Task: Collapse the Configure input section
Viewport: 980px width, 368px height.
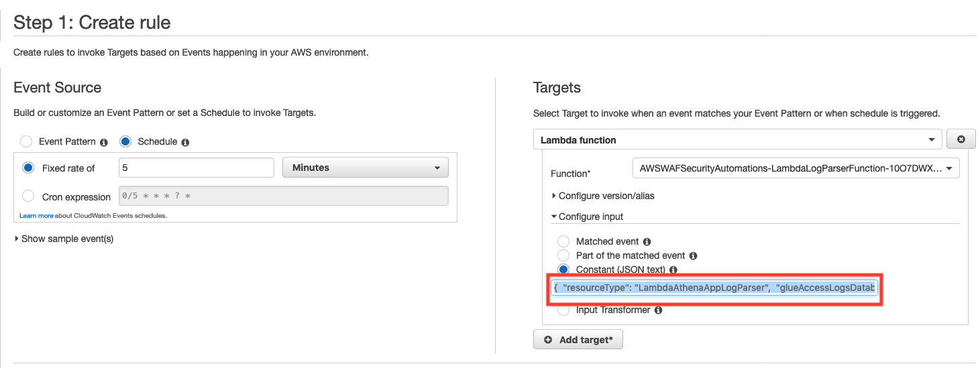Action: 587,217
